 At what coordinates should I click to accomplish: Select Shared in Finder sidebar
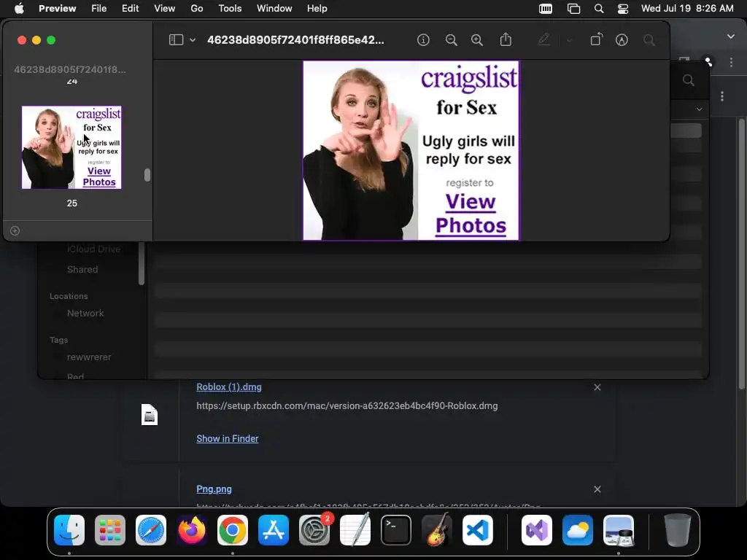tap(82, 269)
